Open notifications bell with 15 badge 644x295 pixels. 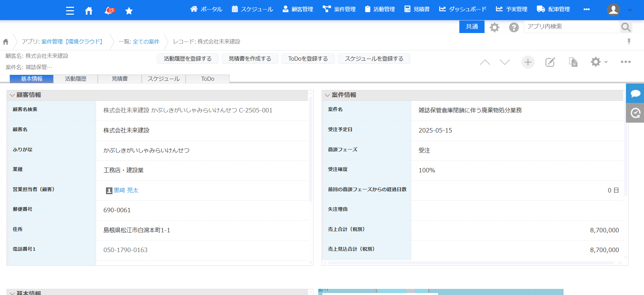(x=109, y=11)
